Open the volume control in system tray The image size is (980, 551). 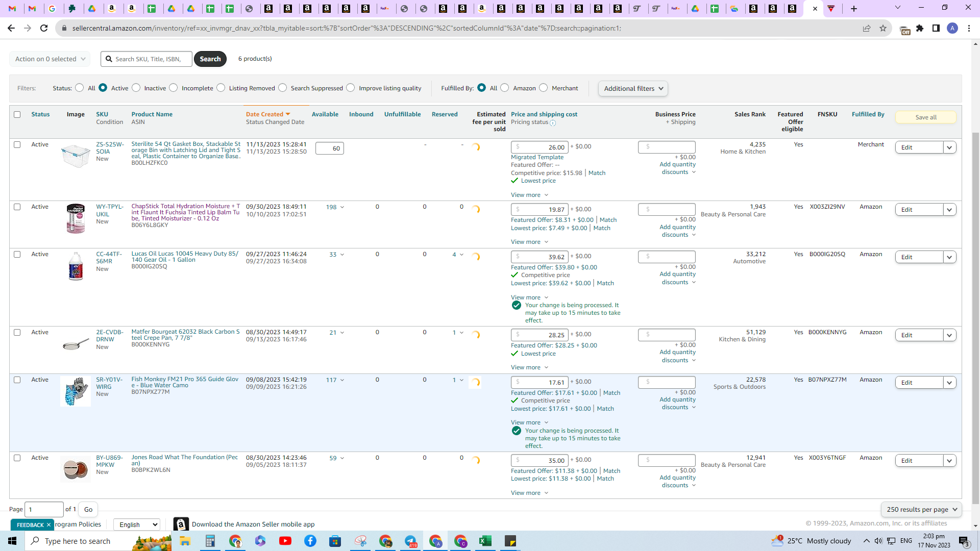[878, 541]
